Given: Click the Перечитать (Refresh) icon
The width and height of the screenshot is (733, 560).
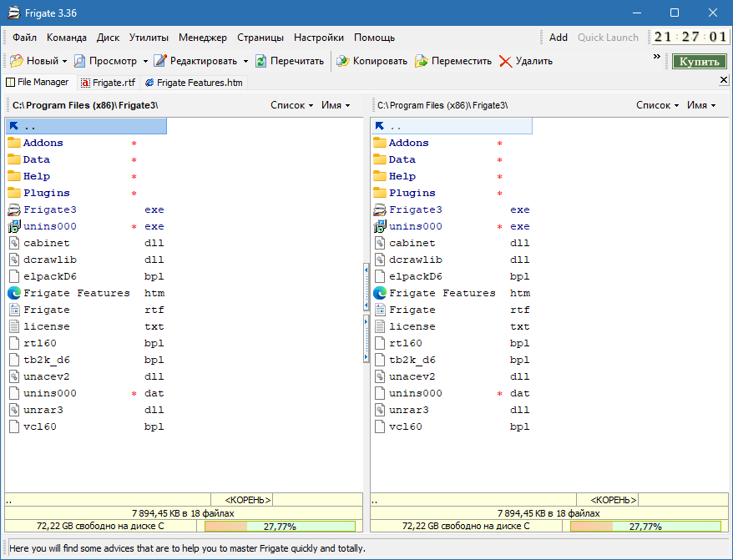Looking at the screenshot, I should (261, 61).
